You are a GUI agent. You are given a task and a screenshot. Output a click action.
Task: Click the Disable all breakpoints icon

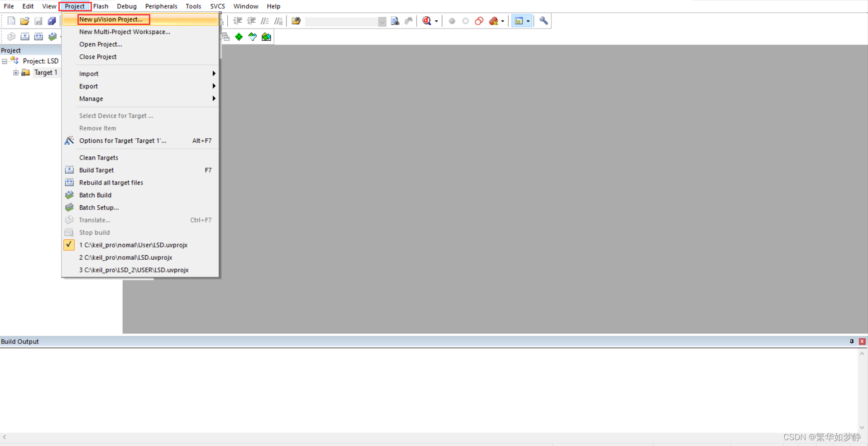pyautogui.click(x=479, y=21)
